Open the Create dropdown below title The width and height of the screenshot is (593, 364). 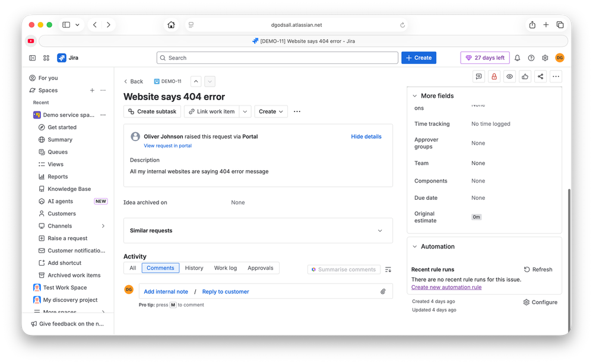click(271, 111)
